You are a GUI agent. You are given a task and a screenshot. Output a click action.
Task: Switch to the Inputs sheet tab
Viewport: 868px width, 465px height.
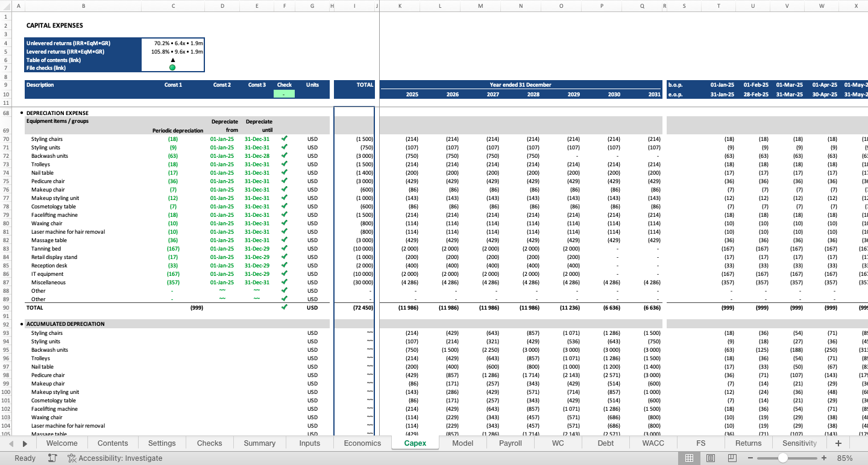(310, 443)
